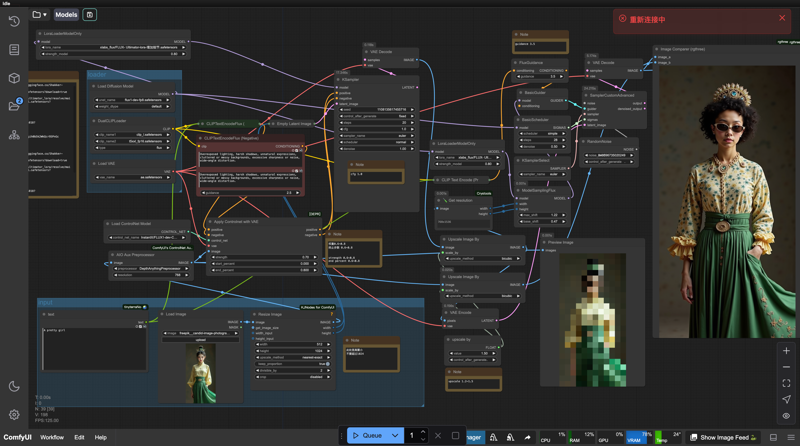
Task: Increase batch count with up stepper
Action: [x=423, y=432]
